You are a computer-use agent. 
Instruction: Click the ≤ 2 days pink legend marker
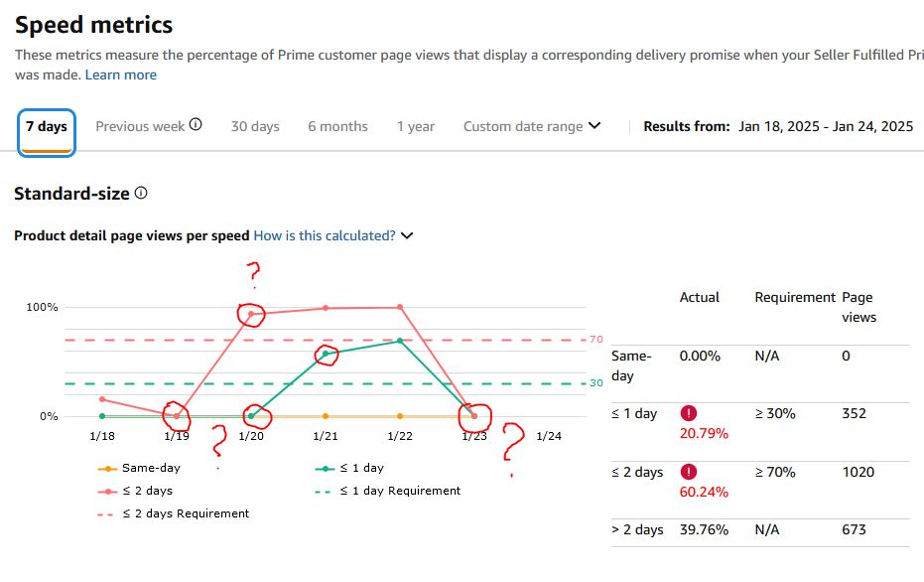click(107, 492)
